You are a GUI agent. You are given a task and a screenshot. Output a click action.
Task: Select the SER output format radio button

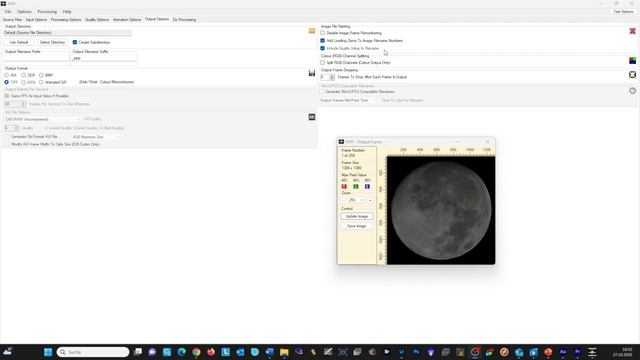[24, 75]
